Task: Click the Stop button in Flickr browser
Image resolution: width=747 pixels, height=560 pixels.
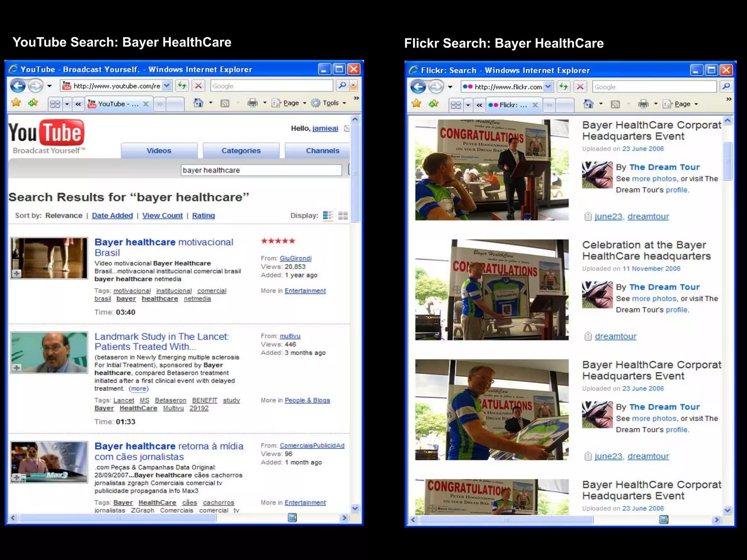Action: (x=580, y=87)
